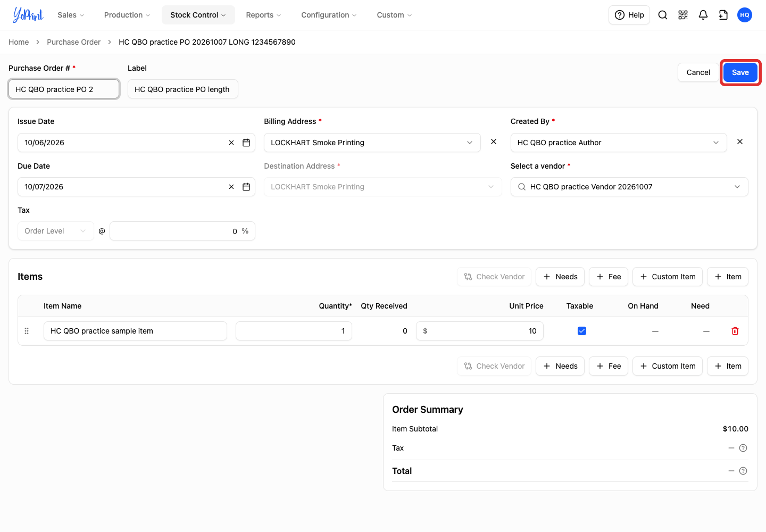
Task: Grab the drag handle of the sample item row
Action: [x=27, y=331]
